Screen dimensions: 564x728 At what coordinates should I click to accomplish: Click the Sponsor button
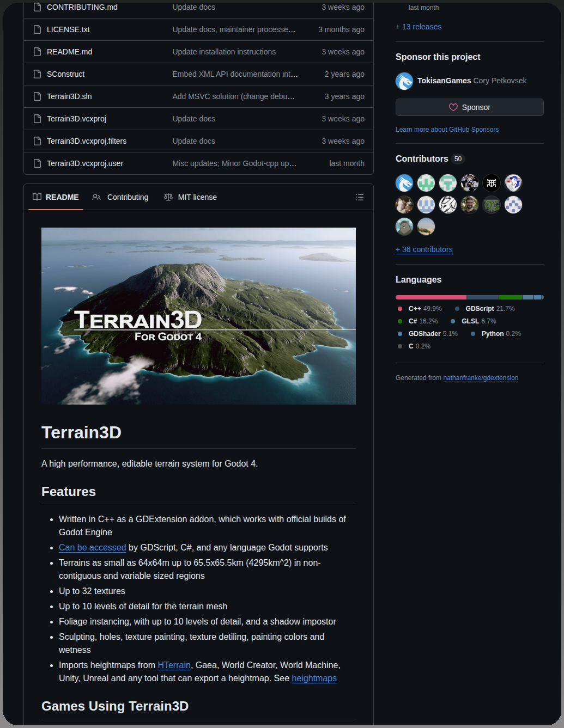pyautogui.click(x=470, y=107)
